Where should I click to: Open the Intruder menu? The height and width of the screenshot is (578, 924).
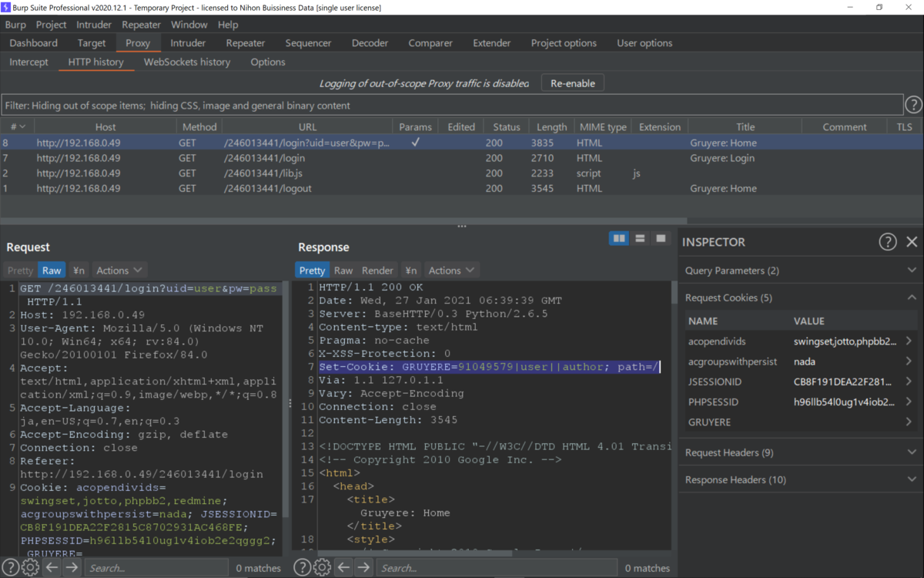[x=94, y=25]
